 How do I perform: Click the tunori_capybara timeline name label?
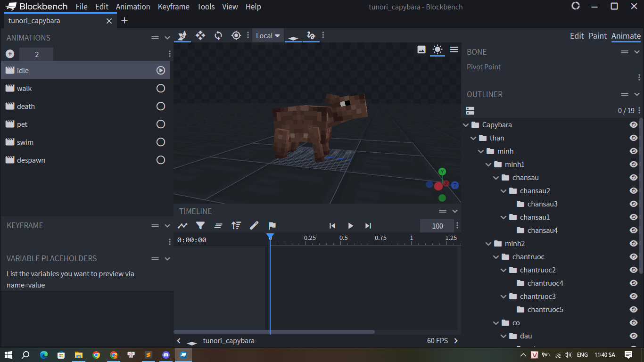click(229, 341)
